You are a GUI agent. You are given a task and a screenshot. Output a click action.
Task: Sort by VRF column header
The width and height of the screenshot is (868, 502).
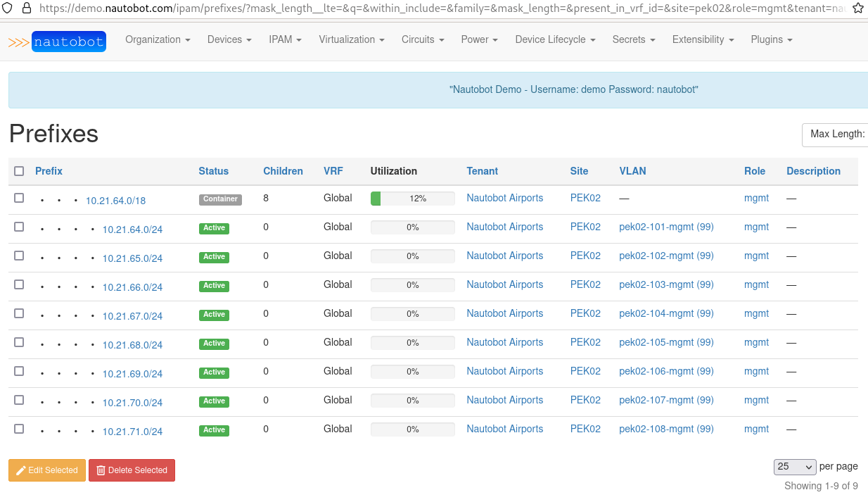click(x=333, y=171)
